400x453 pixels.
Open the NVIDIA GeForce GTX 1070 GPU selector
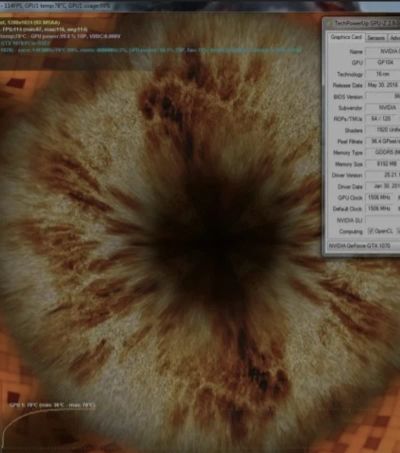364,246
